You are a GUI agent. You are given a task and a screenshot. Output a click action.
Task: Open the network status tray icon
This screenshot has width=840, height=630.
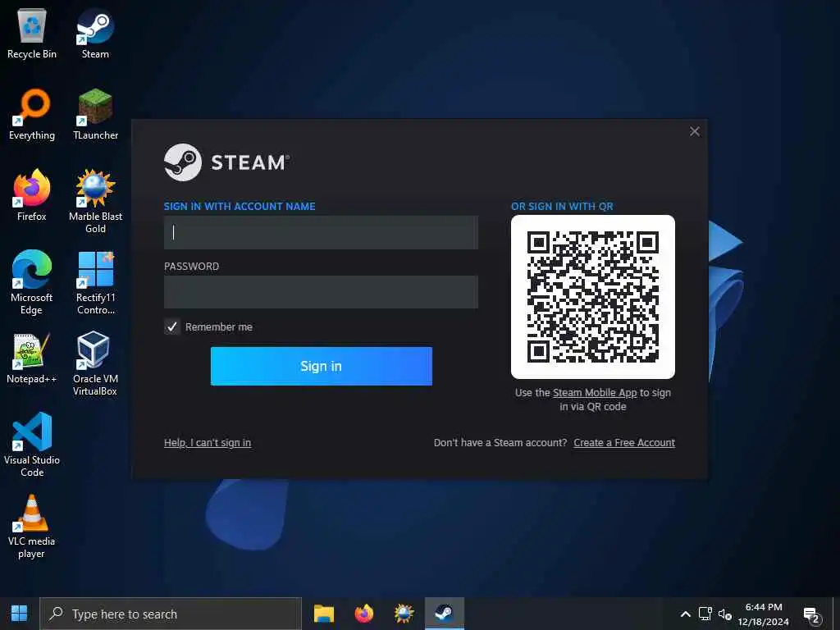coord(705,614)
